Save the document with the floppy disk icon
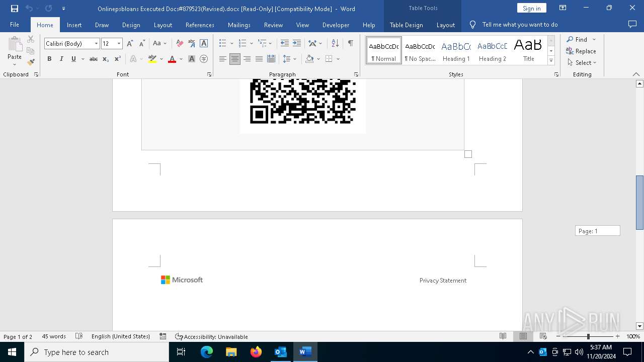 pos(14,9)
